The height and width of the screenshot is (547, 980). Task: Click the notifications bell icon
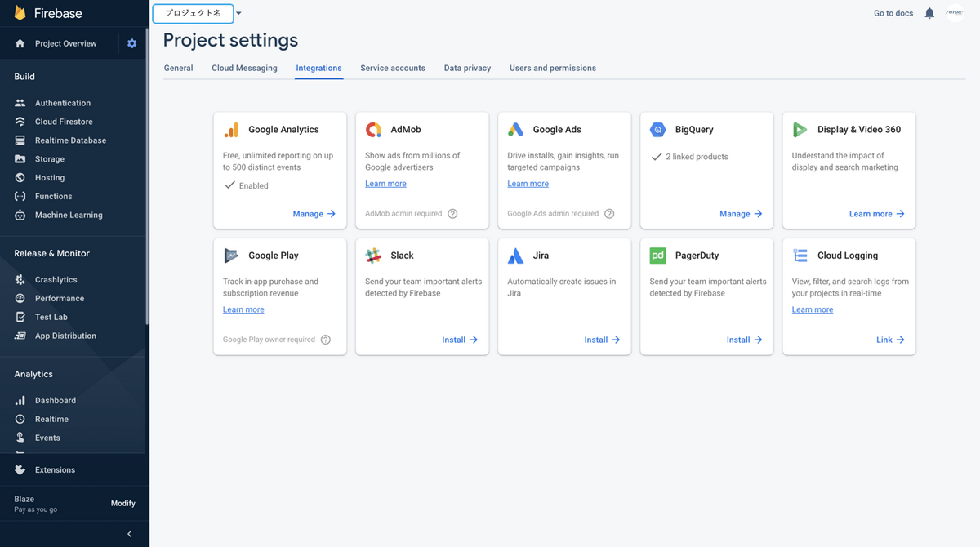pyautogui.click(x=929, y=13)
